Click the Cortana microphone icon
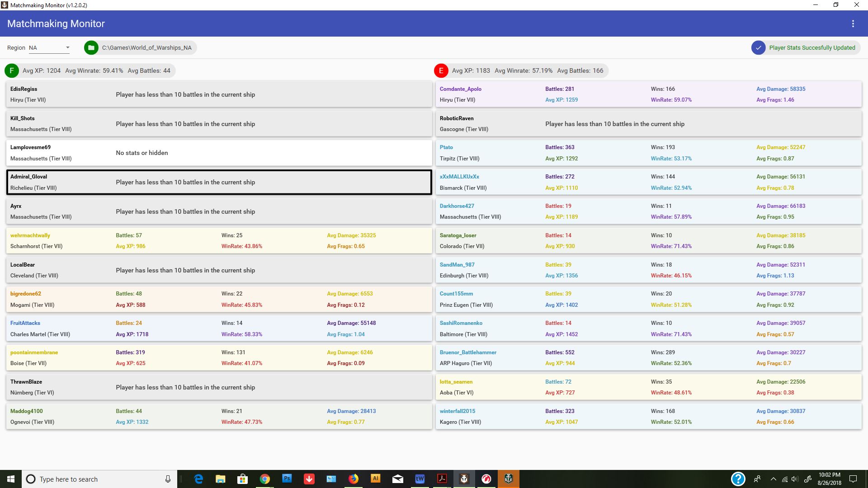The width and height of the screenshot is (868, 488). [168, 479]
